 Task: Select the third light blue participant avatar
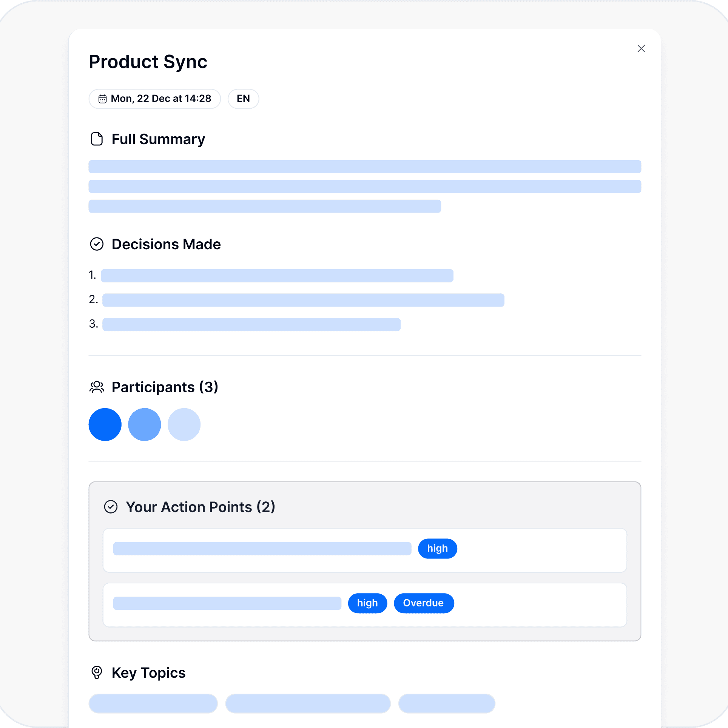[184, 424]
